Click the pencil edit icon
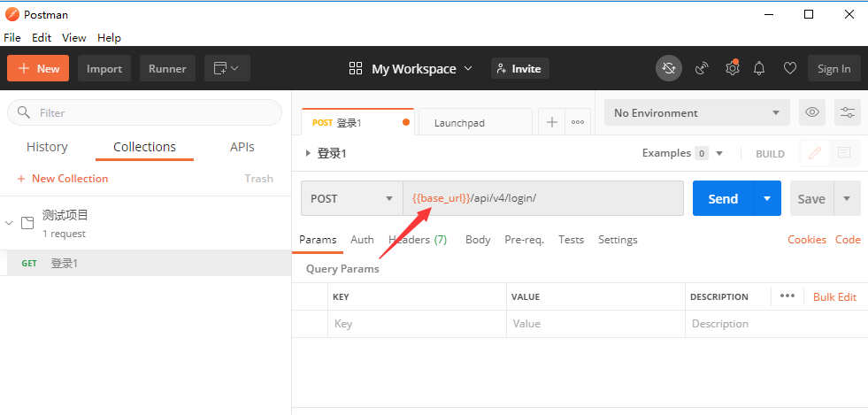This screenshot has width=868, height=415. pos(815,153)
